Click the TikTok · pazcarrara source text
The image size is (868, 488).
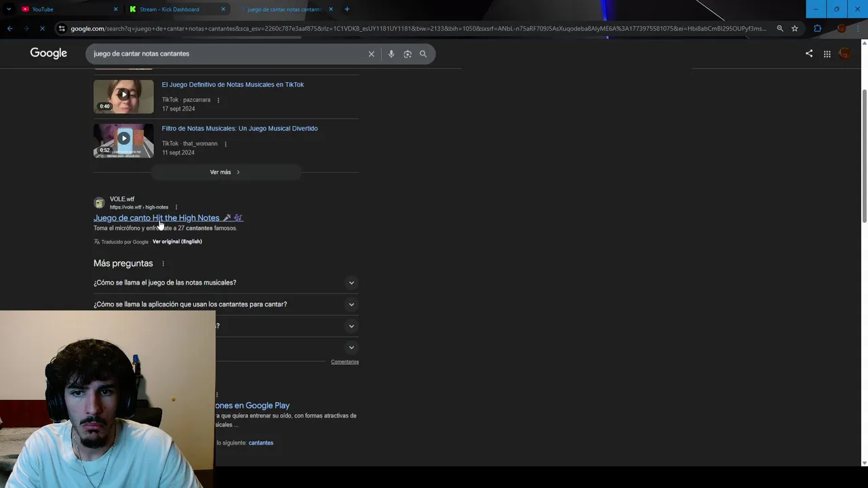[x=186, y=100]
